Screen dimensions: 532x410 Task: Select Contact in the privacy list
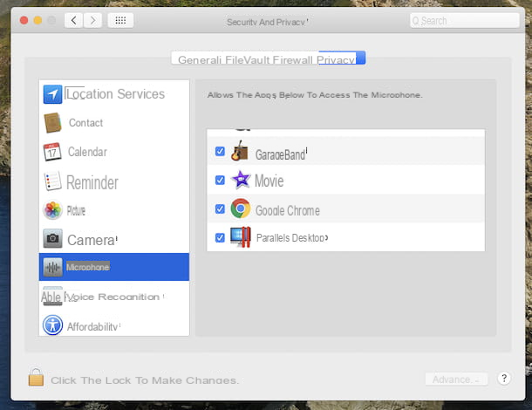pyautogui.click(x=114, y=122)
